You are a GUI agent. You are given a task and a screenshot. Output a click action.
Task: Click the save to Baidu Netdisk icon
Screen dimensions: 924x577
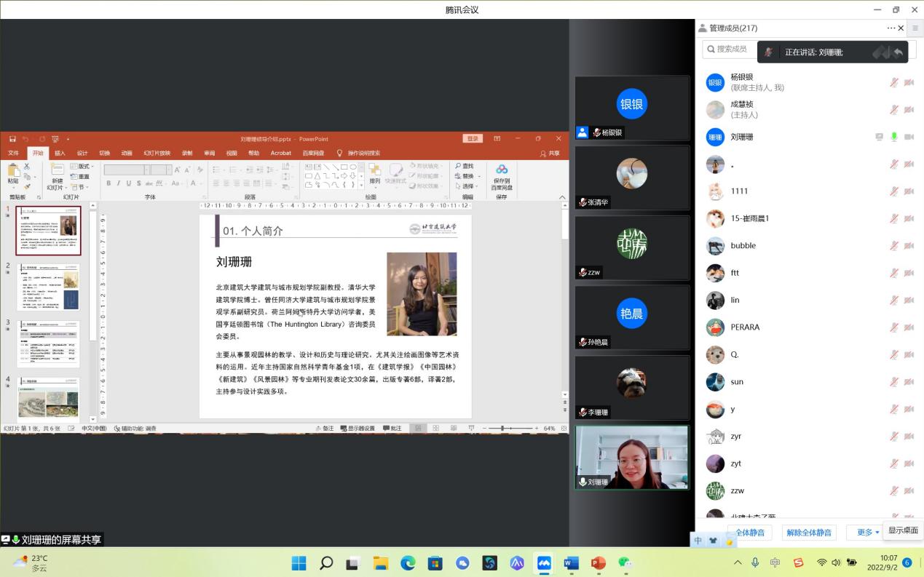[502, 170]
